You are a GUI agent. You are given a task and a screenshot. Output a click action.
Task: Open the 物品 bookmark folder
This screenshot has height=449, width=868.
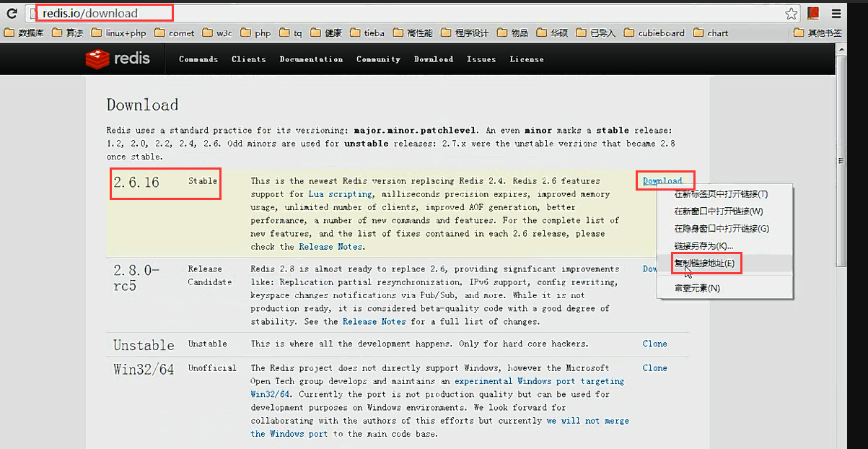[x=512, y=32]
